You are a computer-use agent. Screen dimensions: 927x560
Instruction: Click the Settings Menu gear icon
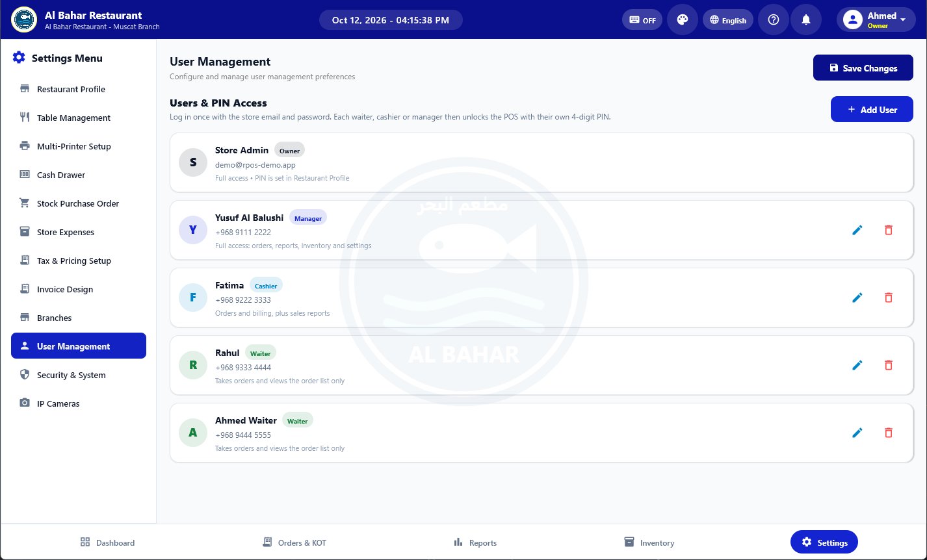tap(19, 58)
